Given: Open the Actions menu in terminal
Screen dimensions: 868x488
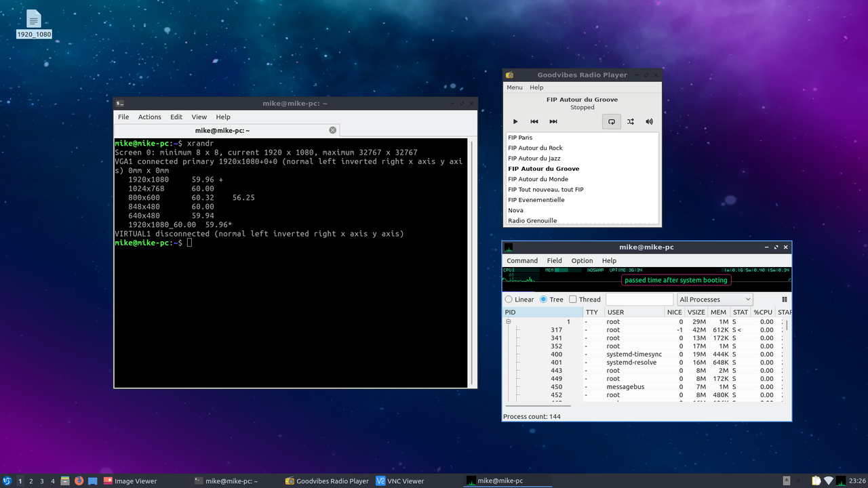Looking at the screenshot, I should (x=149, y=117).
